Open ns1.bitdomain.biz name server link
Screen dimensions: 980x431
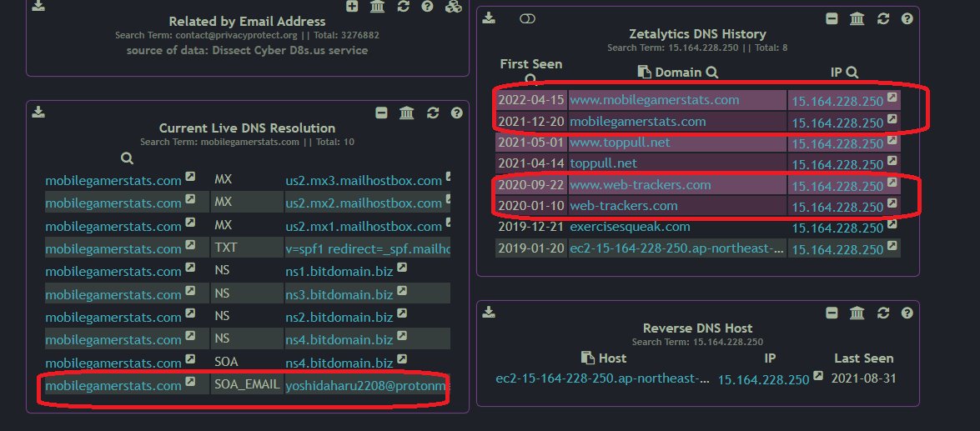pos(339,271)
